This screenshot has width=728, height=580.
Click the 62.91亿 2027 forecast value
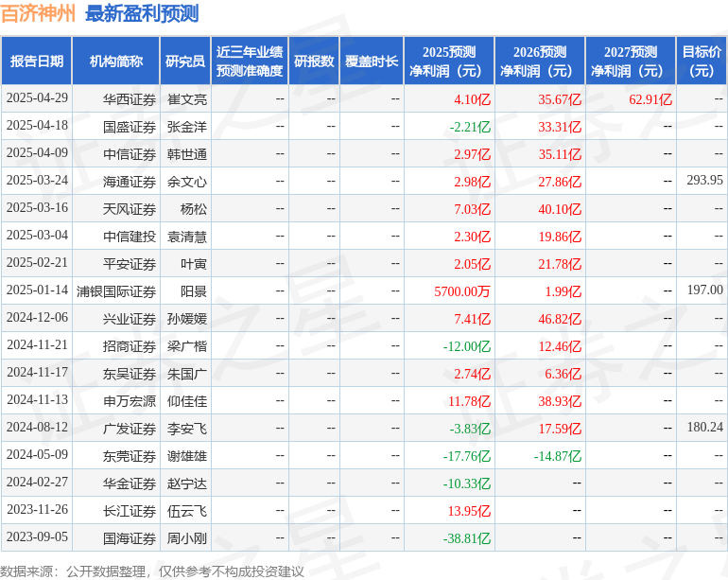click(x=650, y=99)
